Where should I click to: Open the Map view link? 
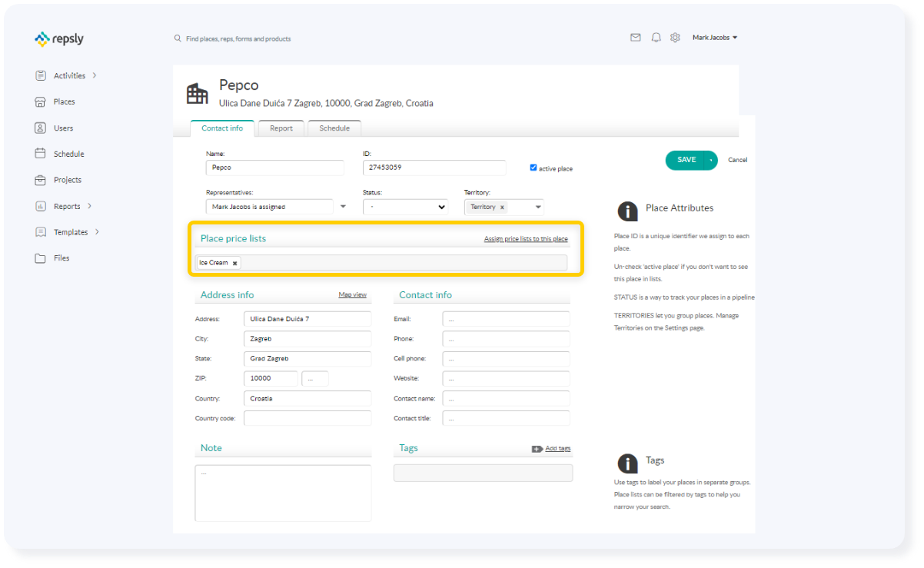tap(353, 295)
